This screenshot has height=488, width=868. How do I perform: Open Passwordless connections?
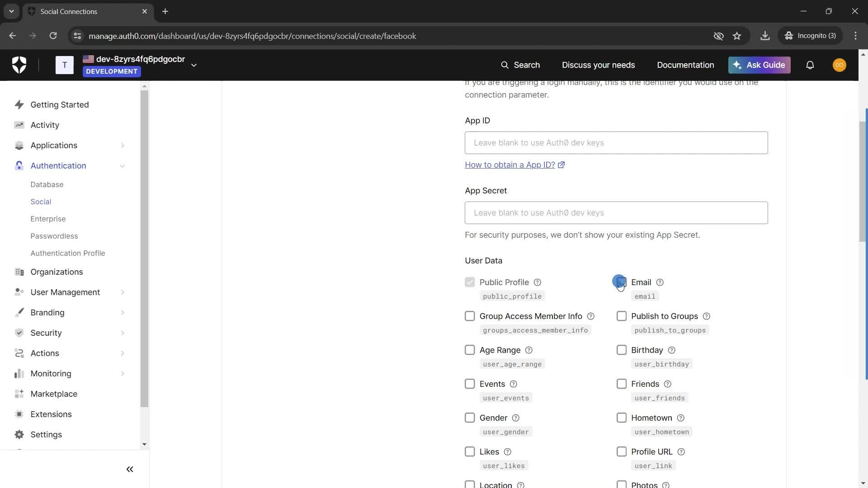(x=54, y=236)
